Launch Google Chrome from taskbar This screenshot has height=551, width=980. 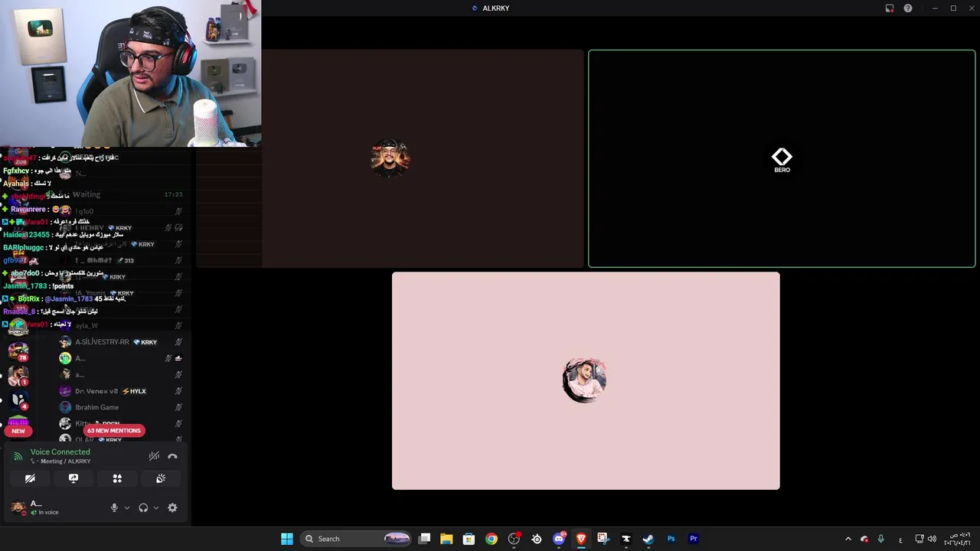[x=492, y=539]
